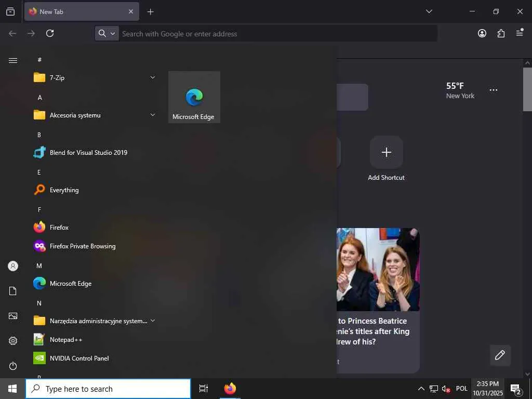Open the user account icon in Start
The width and height of the screenshot is (532, 399).
coord(13,266)
